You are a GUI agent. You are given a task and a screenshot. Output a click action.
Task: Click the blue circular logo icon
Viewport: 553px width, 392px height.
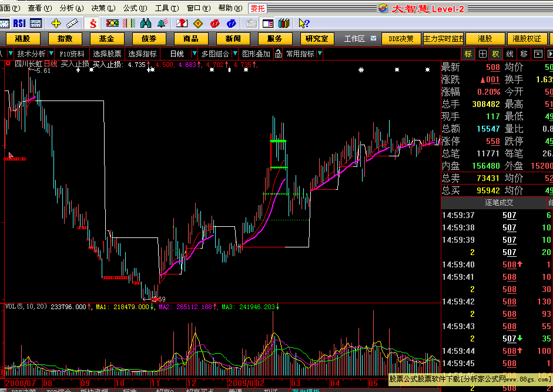[232, 24]
